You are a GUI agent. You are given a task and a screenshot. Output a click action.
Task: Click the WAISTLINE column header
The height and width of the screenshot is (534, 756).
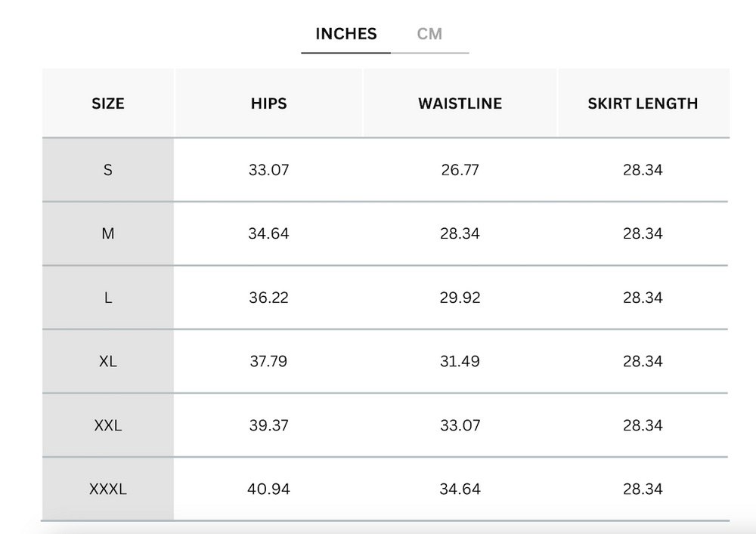460,103
